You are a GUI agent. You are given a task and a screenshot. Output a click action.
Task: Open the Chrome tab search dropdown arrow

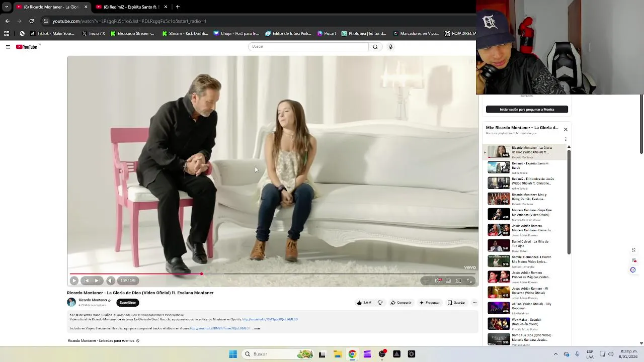tap(7, 7)
